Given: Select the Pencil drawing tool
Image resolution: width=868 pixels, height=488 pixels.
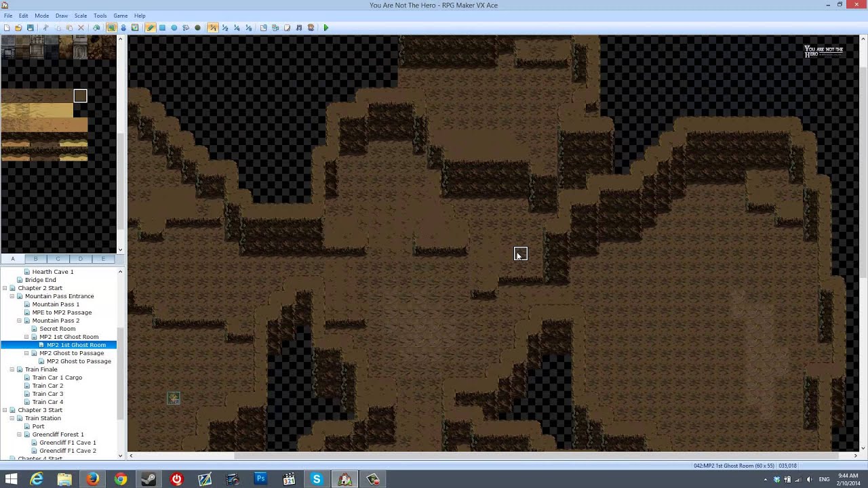Looking at the screenshot, I should point(151,28).
